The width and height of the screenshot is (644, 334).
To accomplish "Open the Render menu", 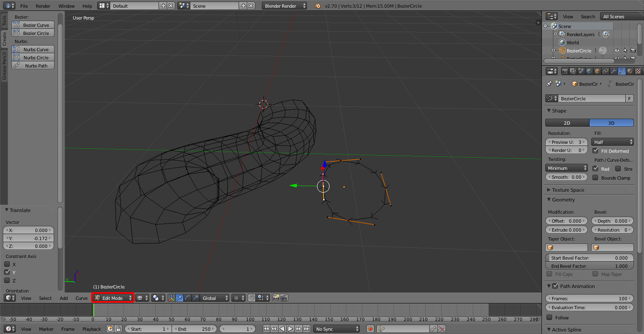I will (43, 6).
